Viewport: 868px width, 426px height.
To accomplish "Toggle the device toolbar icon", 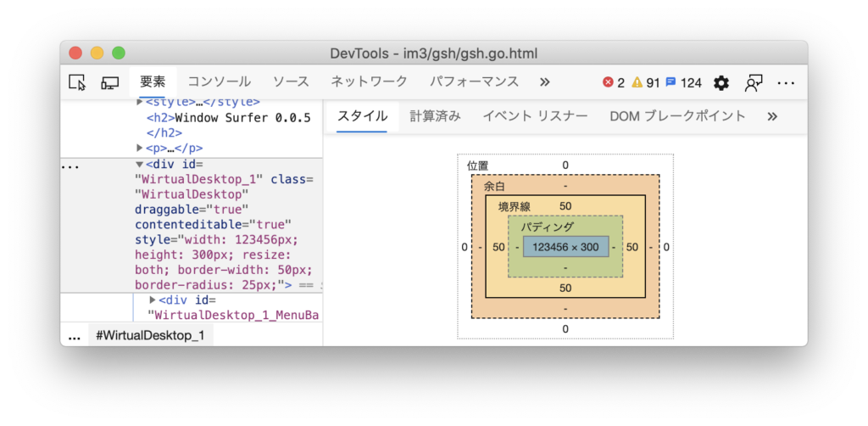I will point(109,82).
